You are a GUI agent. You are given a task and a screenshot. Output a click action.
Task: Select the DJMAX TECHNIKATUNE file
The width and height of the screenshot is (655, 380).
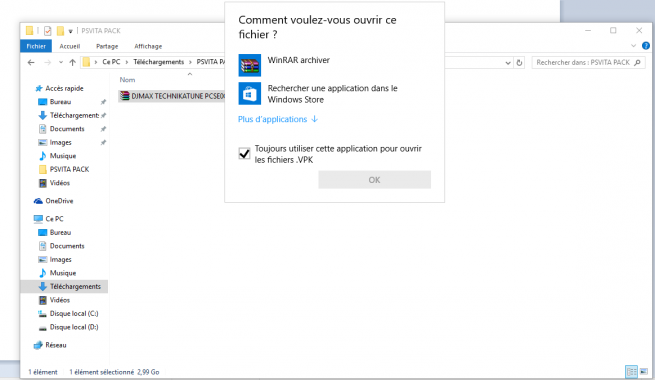coord(172,96)
